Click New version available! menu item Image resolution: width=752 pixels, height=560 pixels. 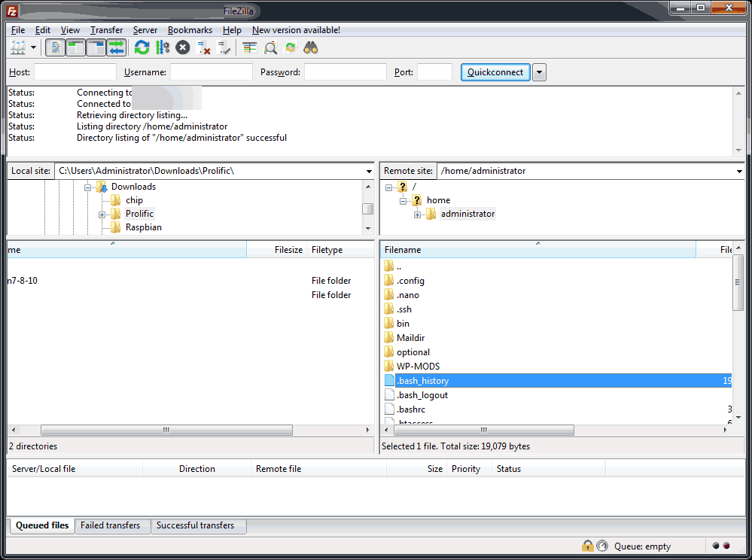point(296,29)
